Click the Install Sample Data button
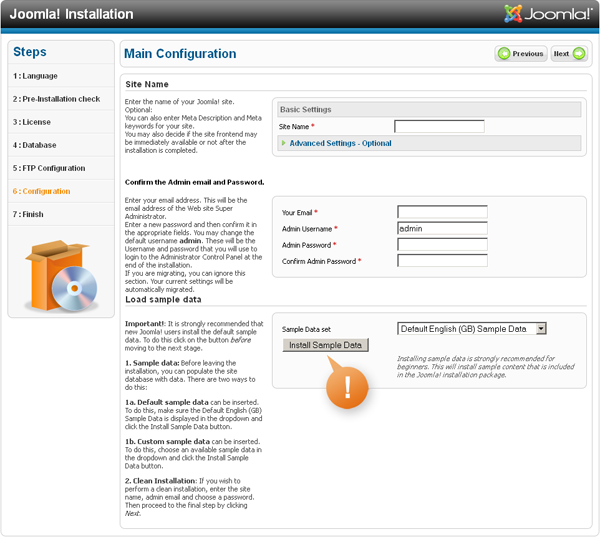The height and width of the screenshot is (537, 600). (325, 345)
